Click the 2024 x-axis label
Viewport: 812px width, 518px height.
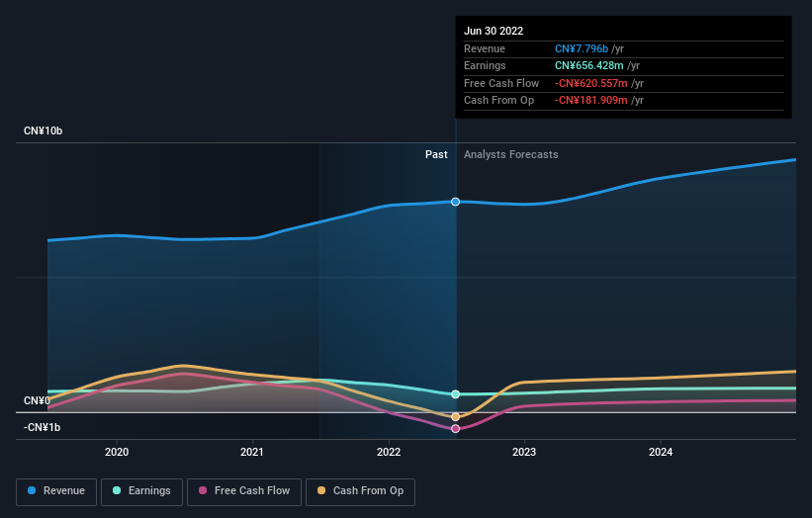click(661, 452)
